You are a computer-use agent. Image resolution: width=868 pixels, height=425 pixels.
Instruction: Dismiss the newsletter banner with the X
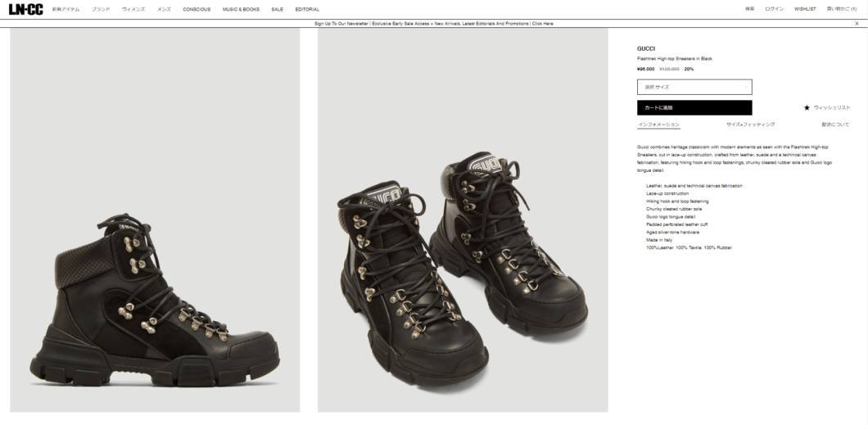857,24
